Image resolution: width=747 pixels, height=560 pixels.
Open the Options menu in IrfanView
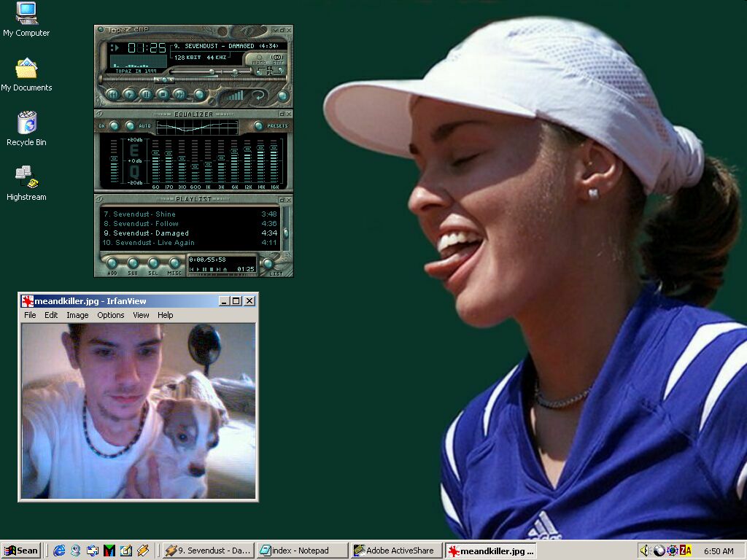(111, 315)
